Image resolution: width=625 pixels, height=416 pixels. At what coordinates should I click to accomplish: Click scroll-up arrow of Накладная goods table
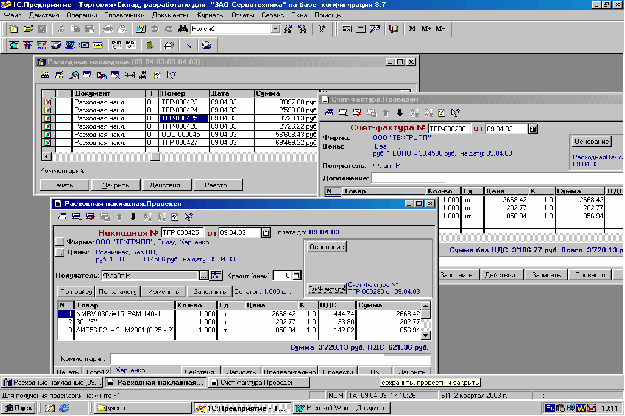tap(426, 306)
